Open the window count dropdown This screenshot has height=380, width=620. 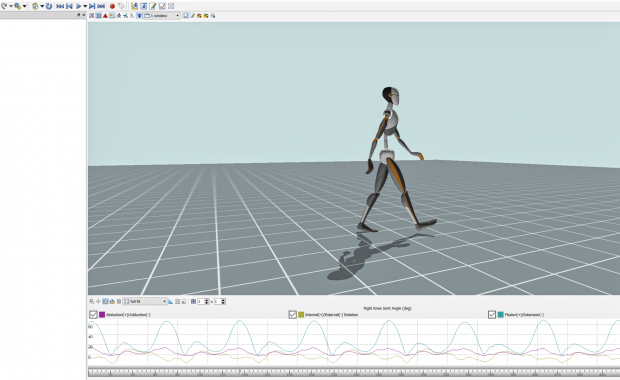coord(162,16)
